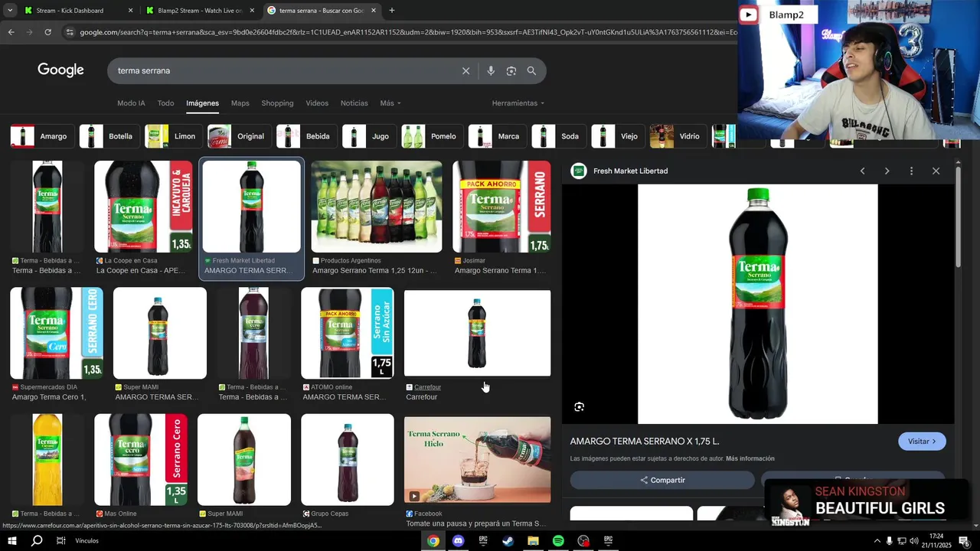Viewport: 980px width, 551px height.
Task: Filter images by Marca chip
Action: (497, 136)
